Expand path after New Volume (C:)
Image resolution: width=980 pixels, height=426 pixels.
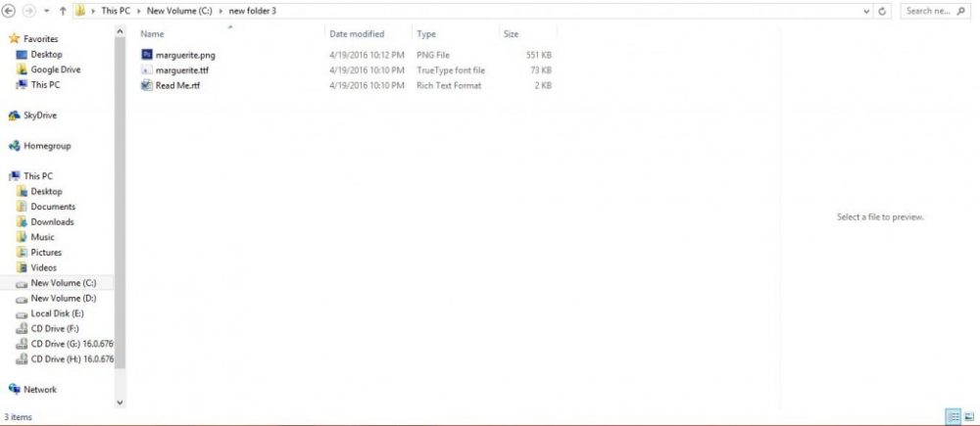click(220, 11)
